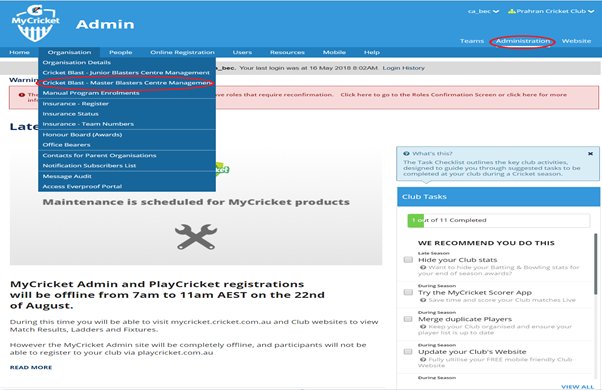Viewport: 602px width, 390px height.
Task: Click help icon beside Update Club's Website description
Action: (x=423, y=360)
